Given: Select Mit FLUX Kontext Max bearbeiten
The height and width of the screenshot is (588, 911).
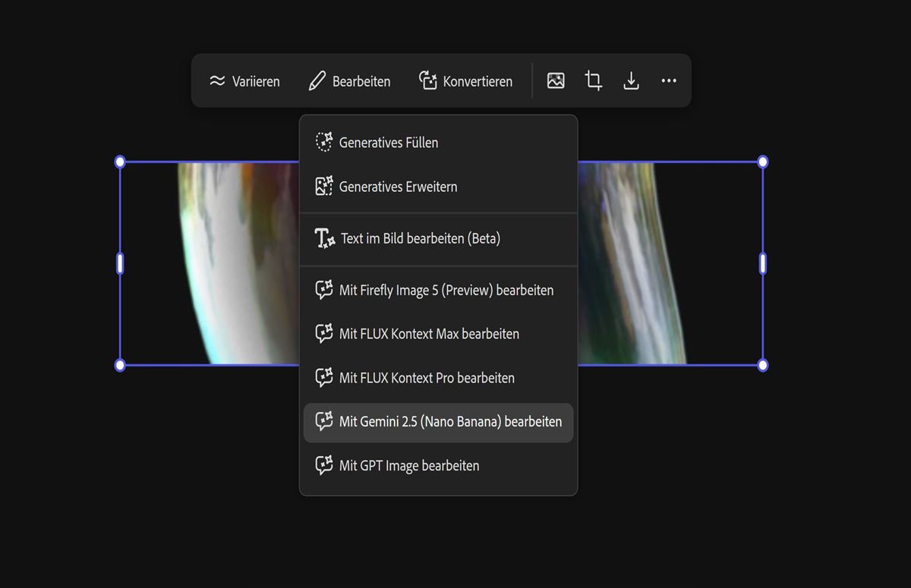Looking at the screenshot, I should pyautogui.click(x=438, y=334).
